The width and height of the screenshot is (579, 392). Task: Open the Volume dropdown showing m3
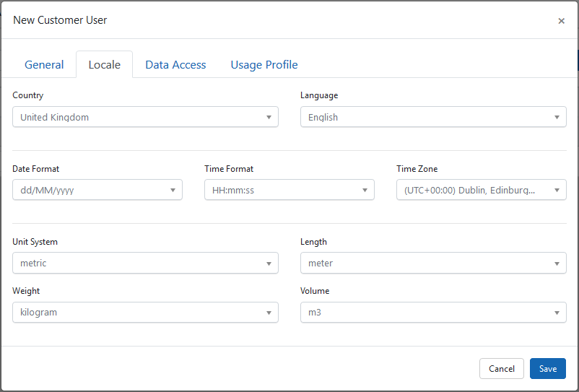pos(433,313)
